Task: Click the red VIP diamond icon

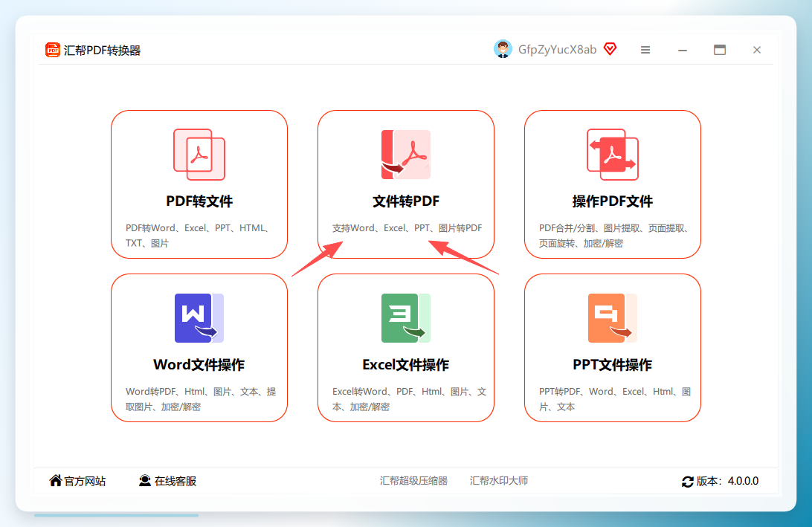Action: tap(610, 48)
